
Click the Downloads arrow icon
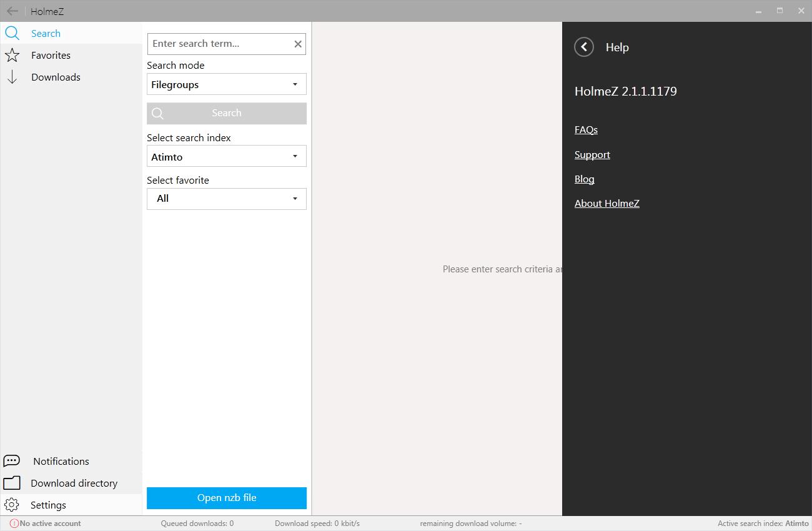coord(12,77)
